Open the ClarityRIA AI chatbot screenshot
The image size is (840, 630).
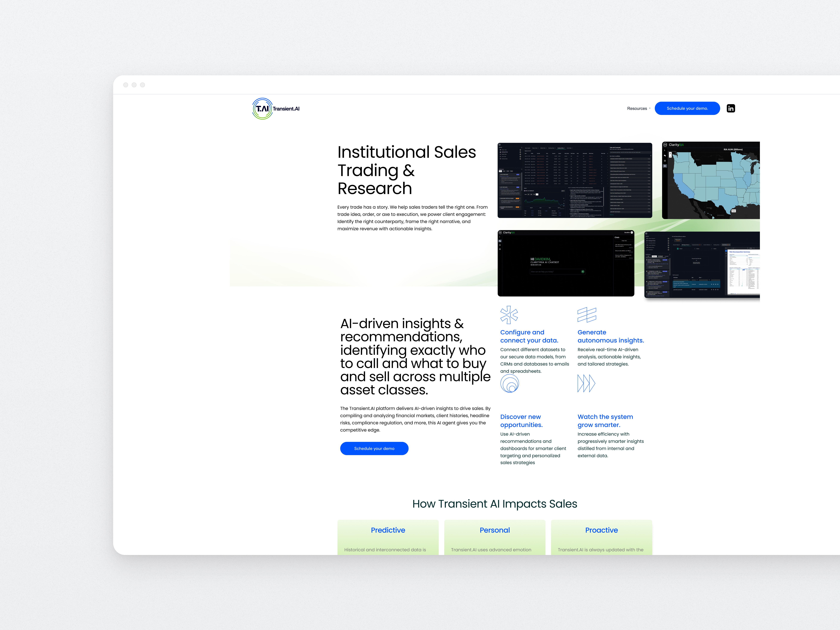click(566, 263)
